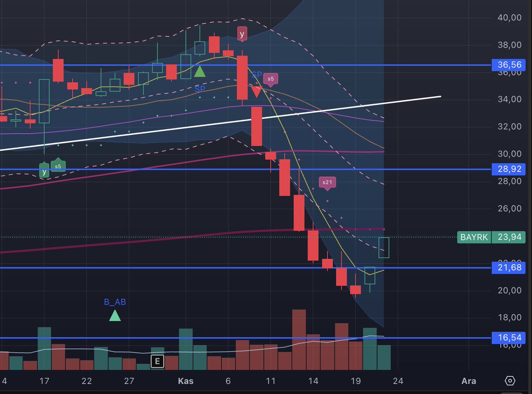Open chart settings hexagon icon
This screenshot has height=394, width=532.
pos(510,381)
